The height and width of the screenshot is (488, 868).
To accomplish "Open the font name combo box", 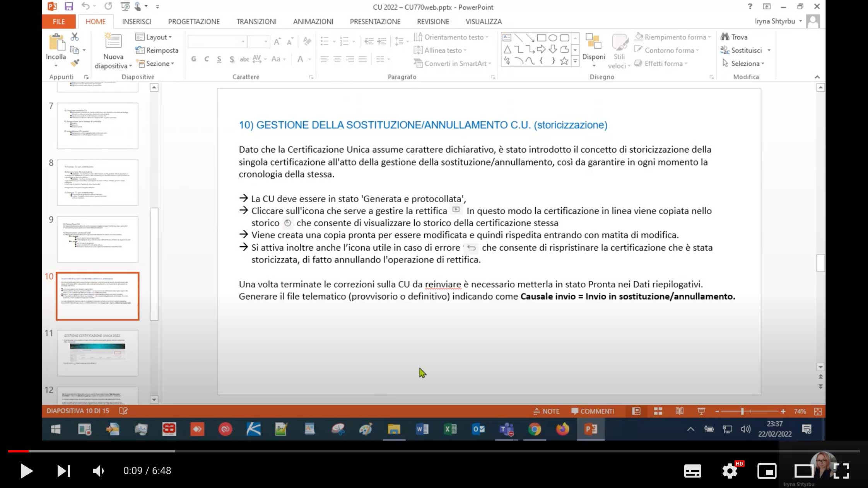I will pos(217,41).
